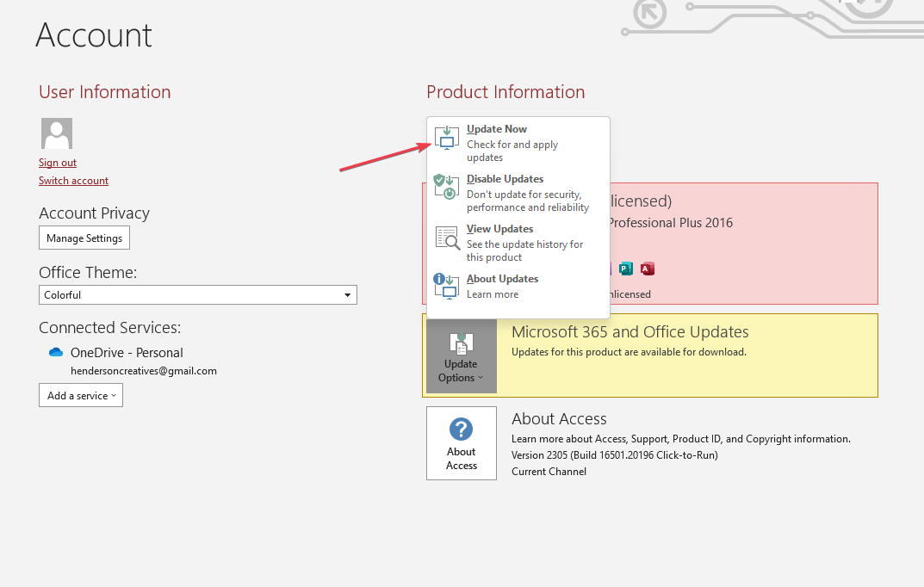Click the question mark About Access icon
The width and height of the screenshot is (924, 587).
click(x=461, y=429)
